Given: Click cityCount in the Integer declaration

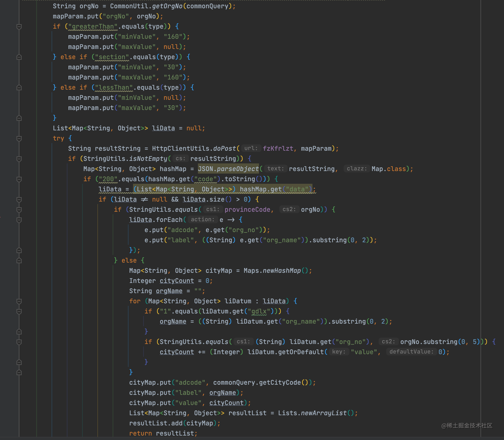Looking at the screenshot, I should (x=177, y=281).
